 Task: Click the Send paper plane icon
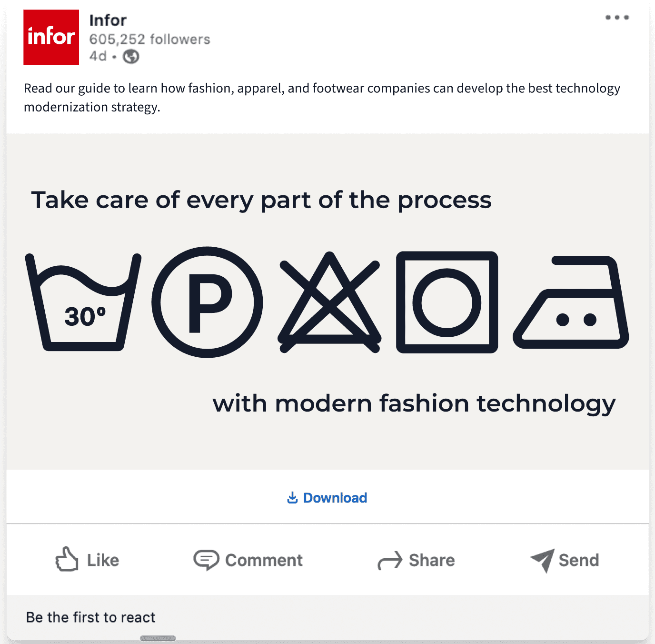(543, 560)
